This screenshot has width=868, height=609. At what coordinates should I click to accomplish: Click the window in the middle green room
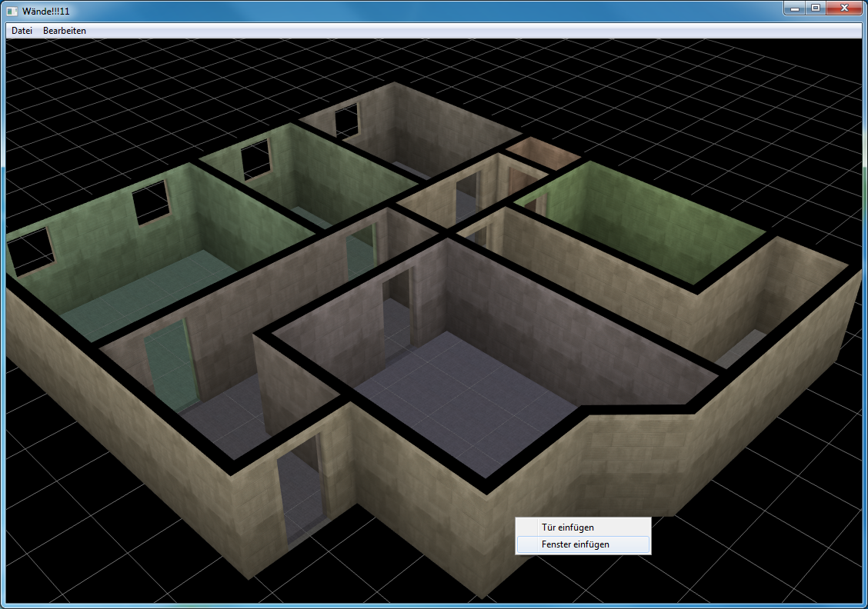[255, 158]
